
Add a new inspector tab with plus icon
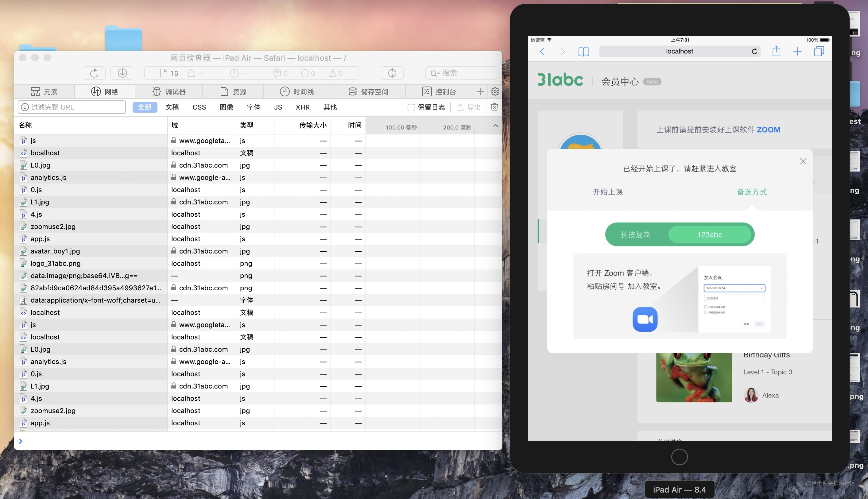480,91
